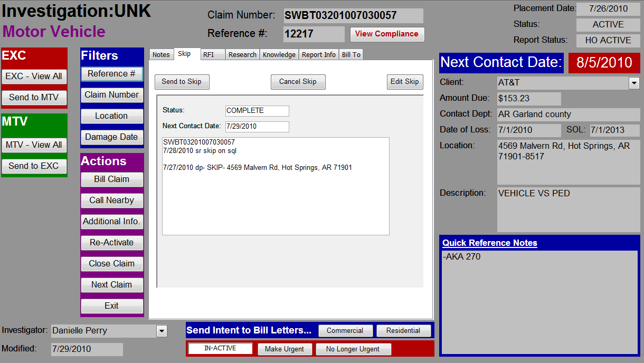644x363 pixels.
Task: Click Send to EXC button
Action: point(34,166)
